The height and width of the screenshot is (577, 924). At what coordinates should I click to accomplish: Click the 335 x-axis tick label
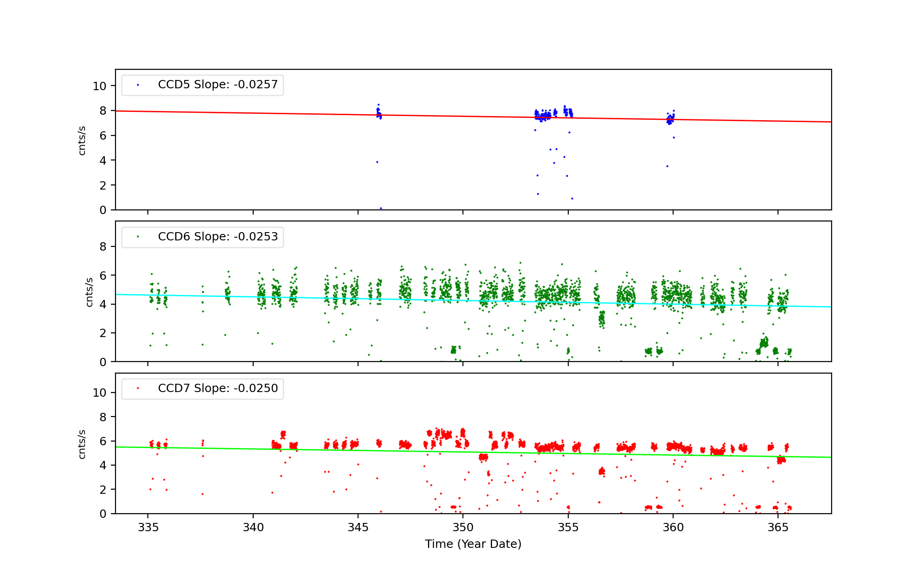point(148,528)
